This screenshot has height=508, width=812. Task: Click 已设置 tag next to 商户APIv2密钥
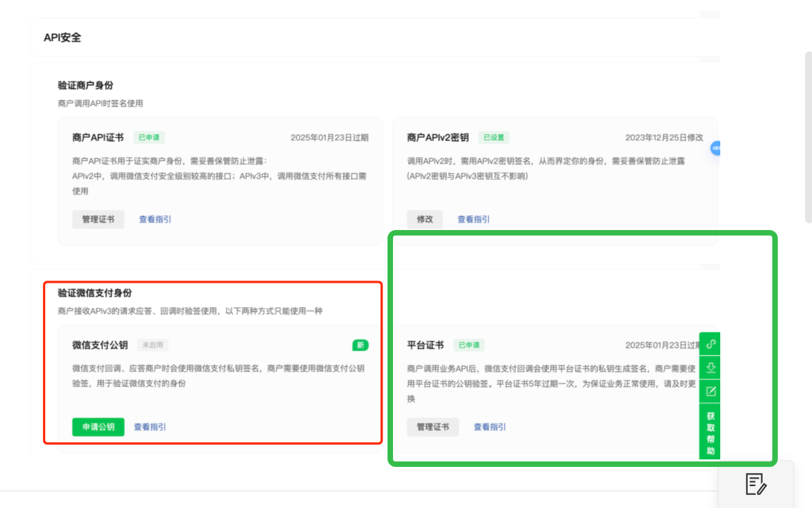coord(494,137)
